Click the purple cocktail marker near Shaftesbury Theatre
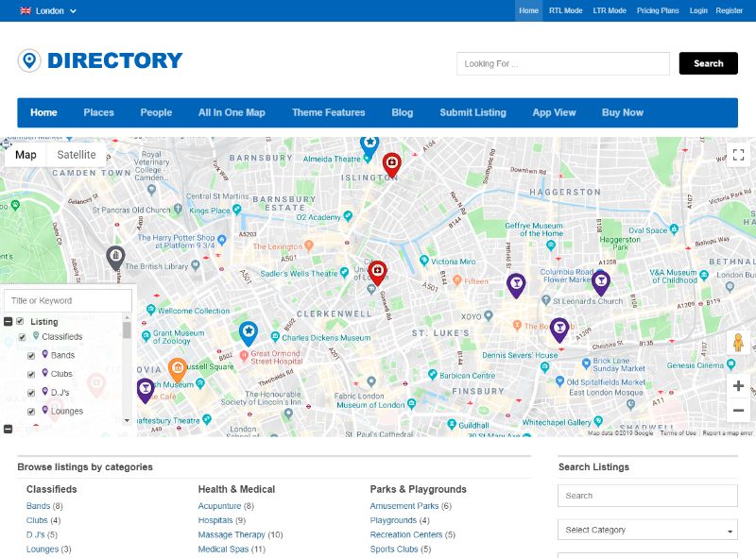This screenshot has height=558, width=756. point(146,390)
